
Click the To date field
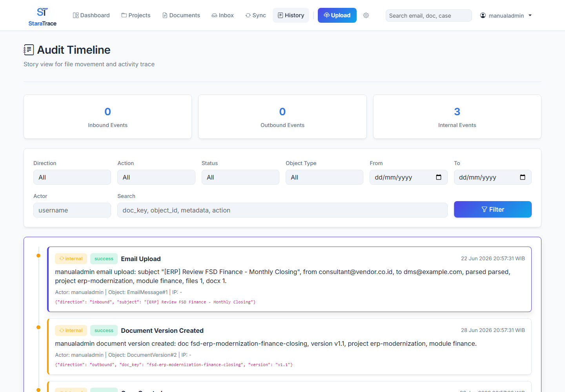tap(493, 177)
